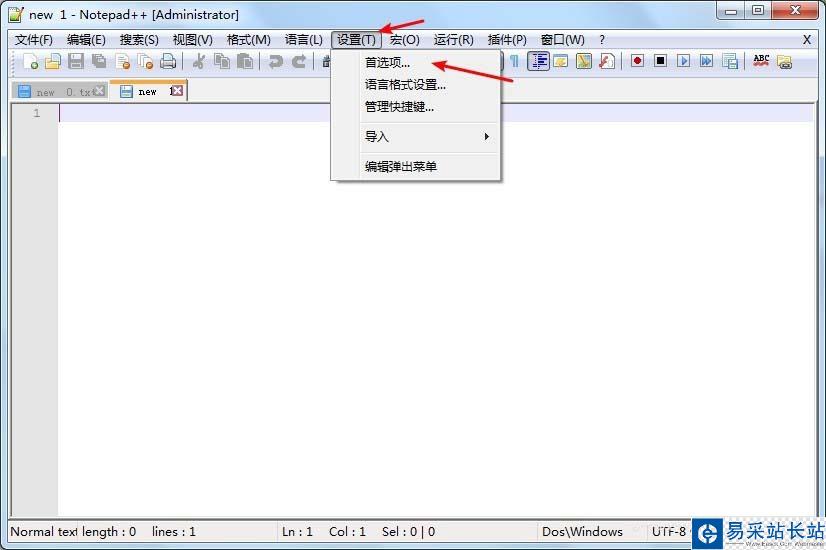The width and height of the screenshot is (826, 550).
Task: Open the 格式(M) menu
Action: (249, 40)
